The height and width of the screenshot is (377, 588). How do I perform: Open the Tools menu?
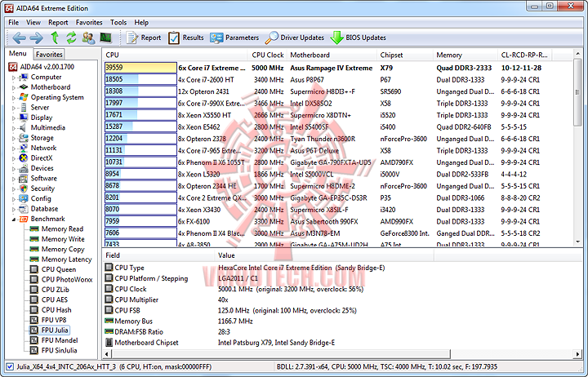[118, 23]
